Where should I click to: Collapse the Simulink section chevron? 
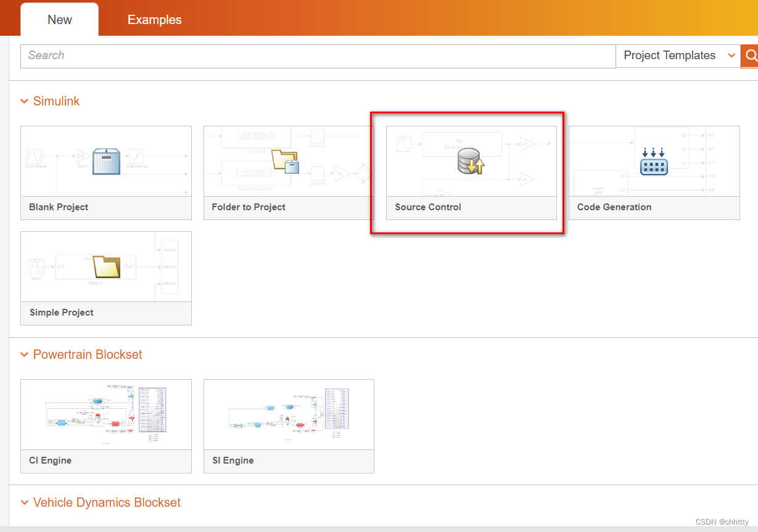(24, 101)
